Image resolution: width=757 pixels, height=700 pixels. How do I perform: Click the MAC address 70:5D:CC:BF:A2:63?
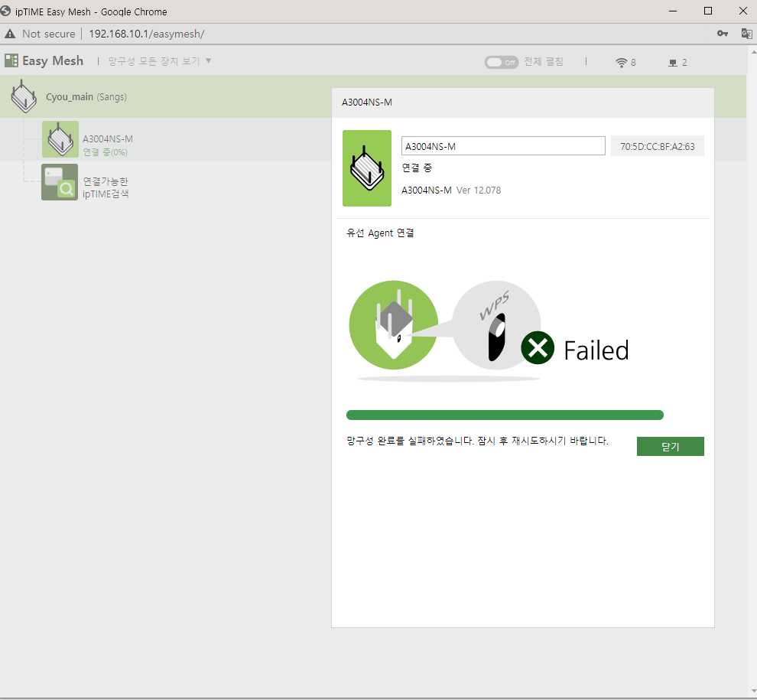pos(657,146)
